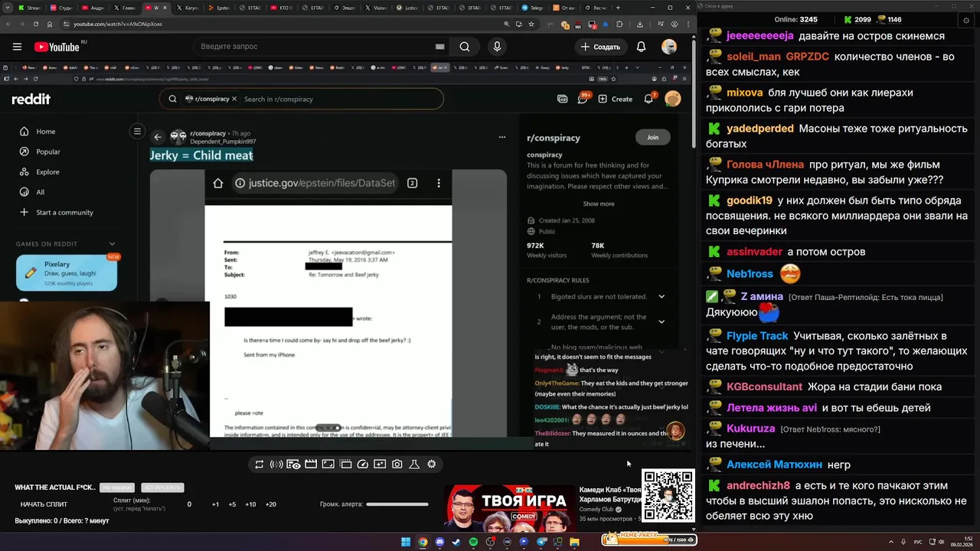The image size is (980, 551).
Task: Click the loop icon in the player toolbar
Action: point(260,464)
